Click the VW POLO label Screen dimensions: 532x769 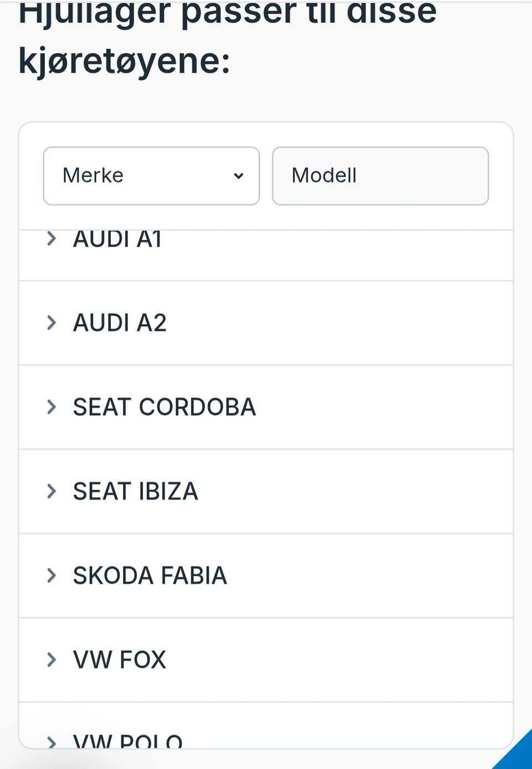128,741
